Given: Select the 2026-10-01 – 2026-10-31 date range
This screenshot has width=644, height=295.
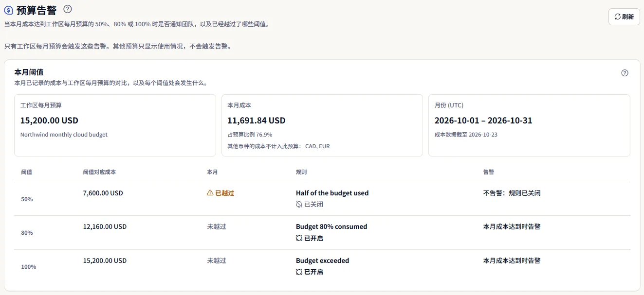Looking at the screenshot, I should click(x=483, y=120).
